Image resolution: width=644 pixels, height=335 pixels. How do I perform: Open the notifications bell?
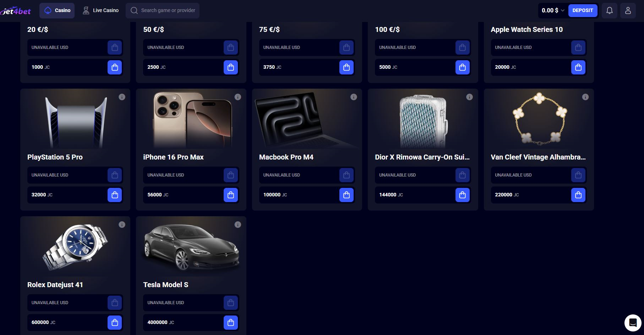[x=609, y=11]
